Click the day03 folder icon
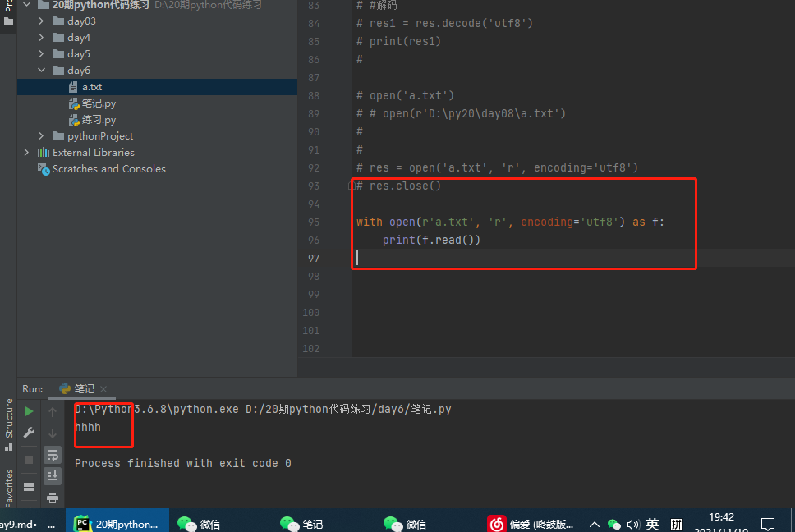The image size is (795, 532). 58,21
